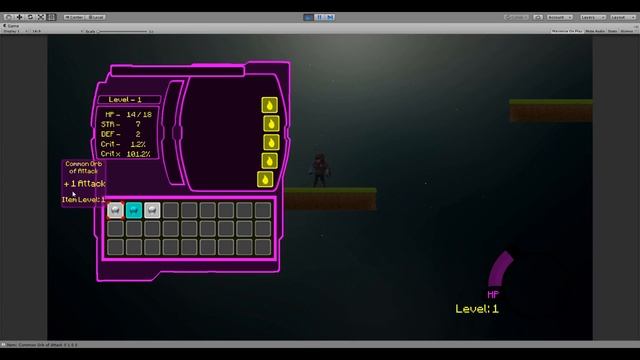The image size is (640, 360).
Task: Click the fourth yellow flame slot from top
Action: [269, 161]
